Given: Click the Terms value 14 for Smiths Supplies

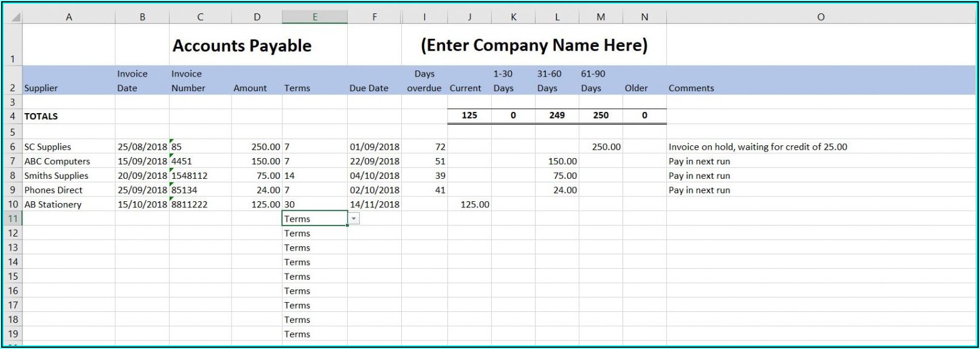Looking at the screenshot, I should pyautogui.click(x=315, y=176).
